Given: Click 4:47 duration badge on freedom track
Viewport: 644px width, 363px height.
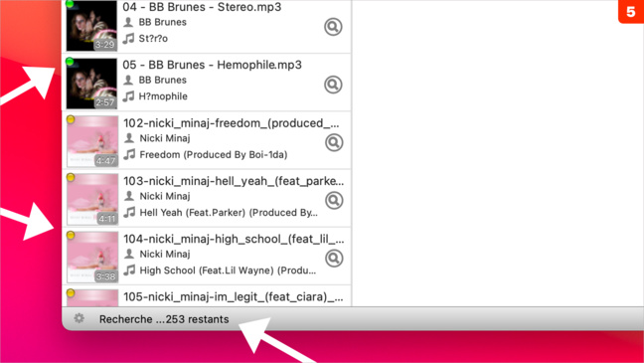Looking at the screenshot, I should pyautogui.click(x=105, y=161).
